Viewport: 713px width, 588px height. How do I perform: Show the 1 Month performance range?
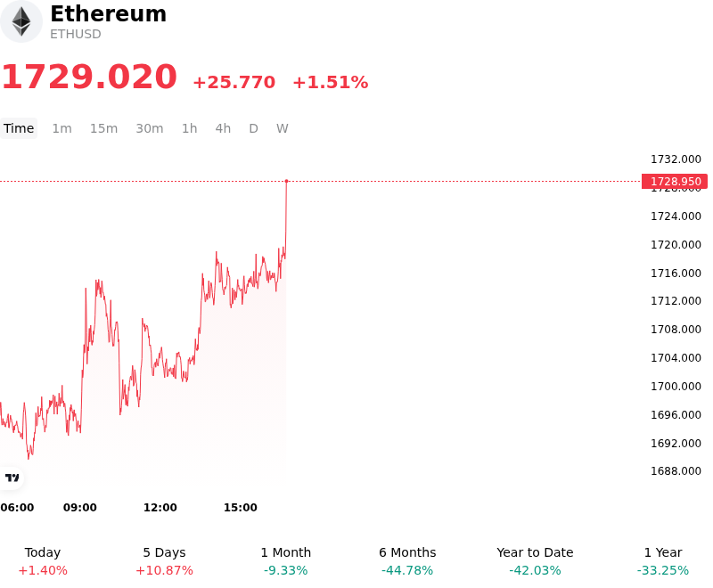pos(285,561)
